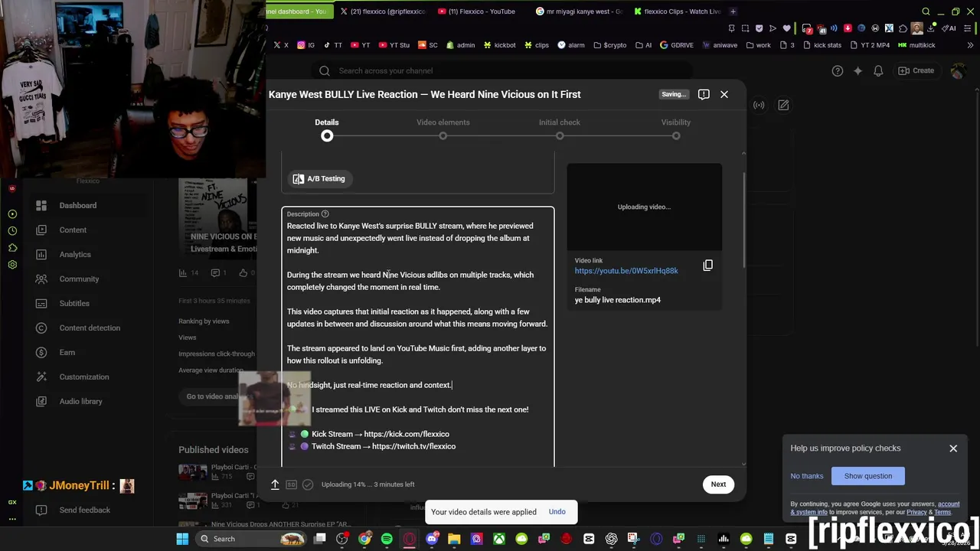This screenshot has height=551, width=980.
Task: Open a new browser tab with plus
Action: (733, 11)
